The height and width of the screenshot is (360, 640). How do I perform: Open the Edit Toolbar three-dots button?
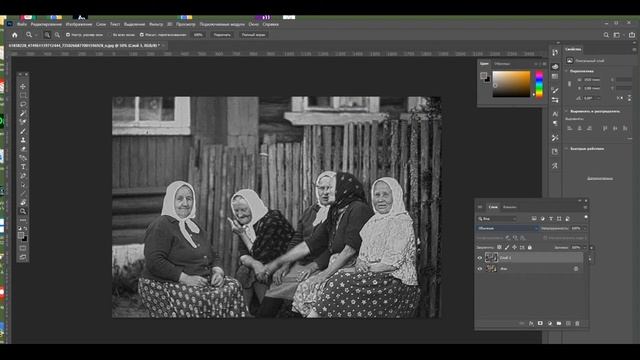coord(23,220)
